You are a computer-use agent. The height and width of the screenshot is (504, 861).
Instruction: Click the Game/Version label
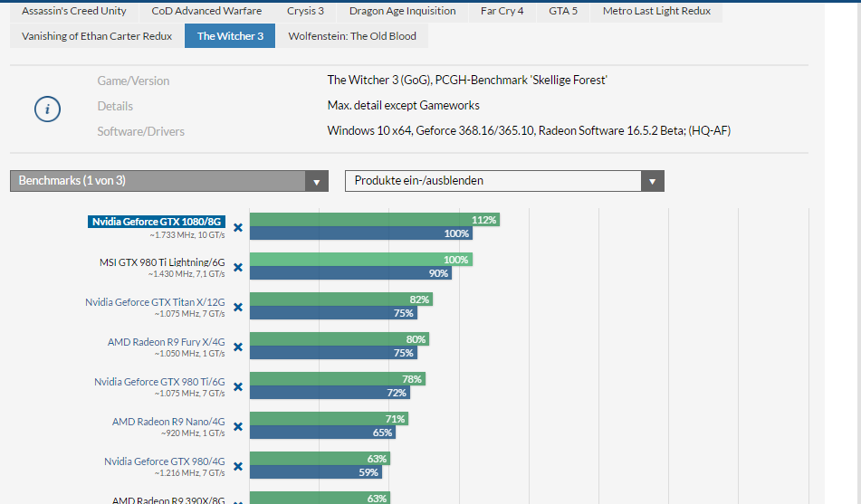click(x=133, y=81)
